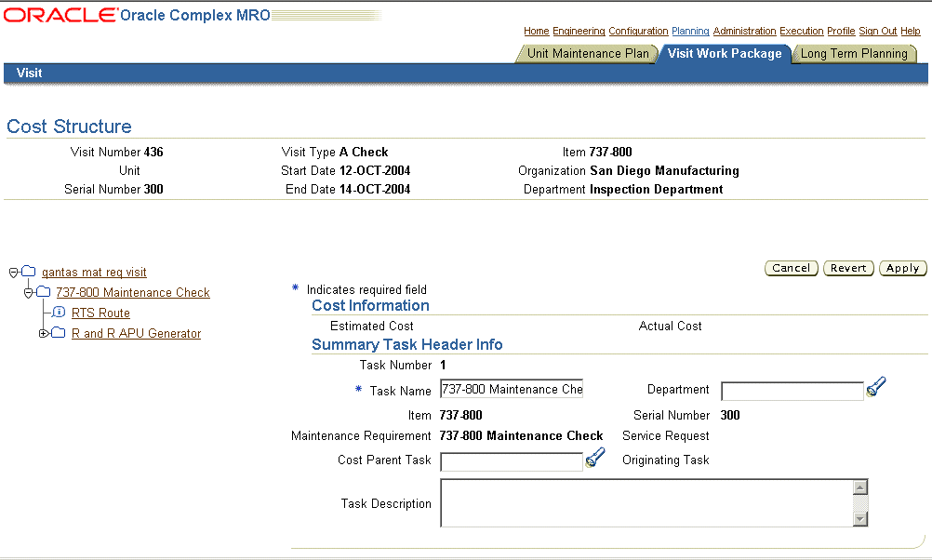Focus the Department input field
Image resolution: width=932 pixels, height=560 pixels.
[792, 391]
